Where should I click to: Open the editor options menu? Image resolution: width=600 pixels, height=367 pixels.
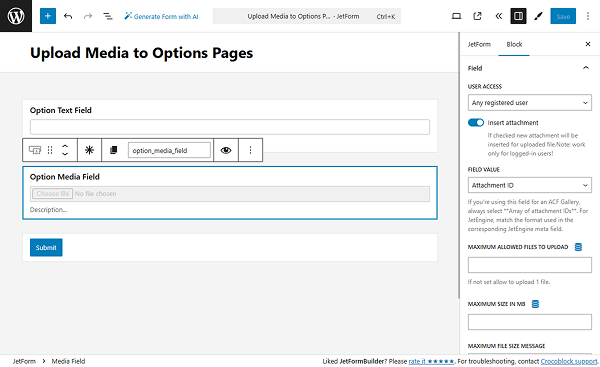coord(588,16)
